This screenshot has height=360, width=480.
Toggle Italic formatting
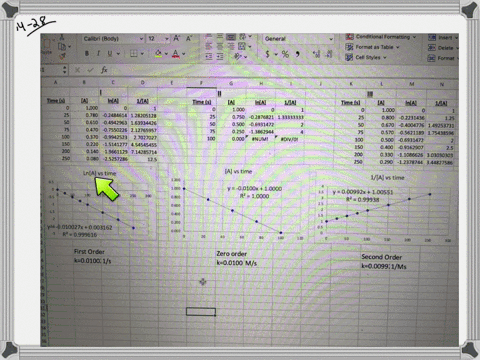tap(98, 53)
